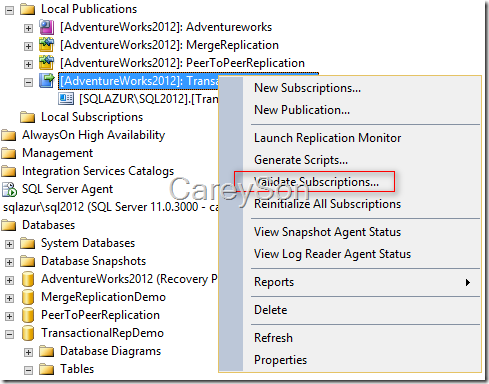
Task: Select [AdventureWorks2012]: Adventureworks publication label
Action: click(x=166, y=27)
